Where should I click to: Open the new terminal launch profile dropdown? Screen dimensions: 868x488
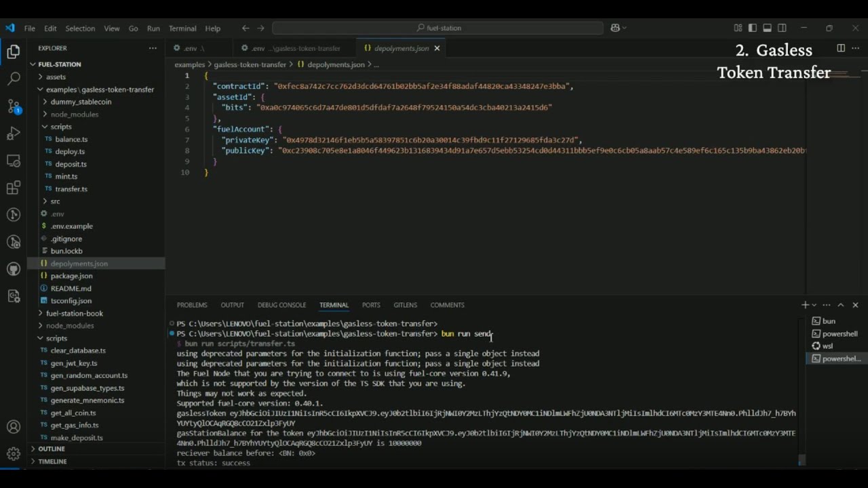[814, 305]
